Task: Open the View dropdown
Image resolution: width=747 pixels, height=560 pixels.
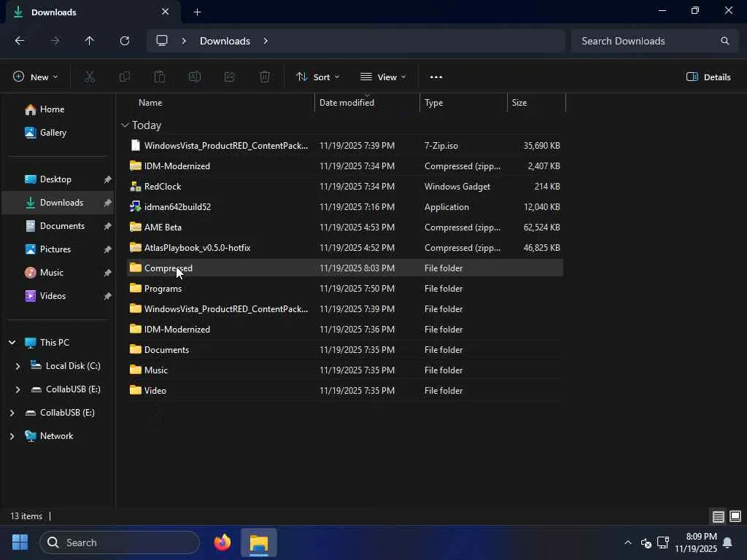Action: click(383, 77)
